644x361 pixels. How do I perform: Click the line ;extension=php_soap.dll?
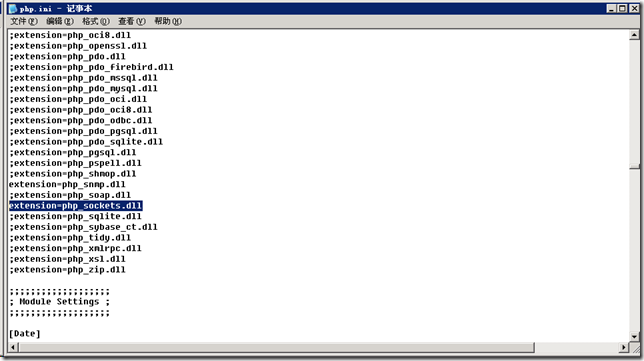(70, 195)
